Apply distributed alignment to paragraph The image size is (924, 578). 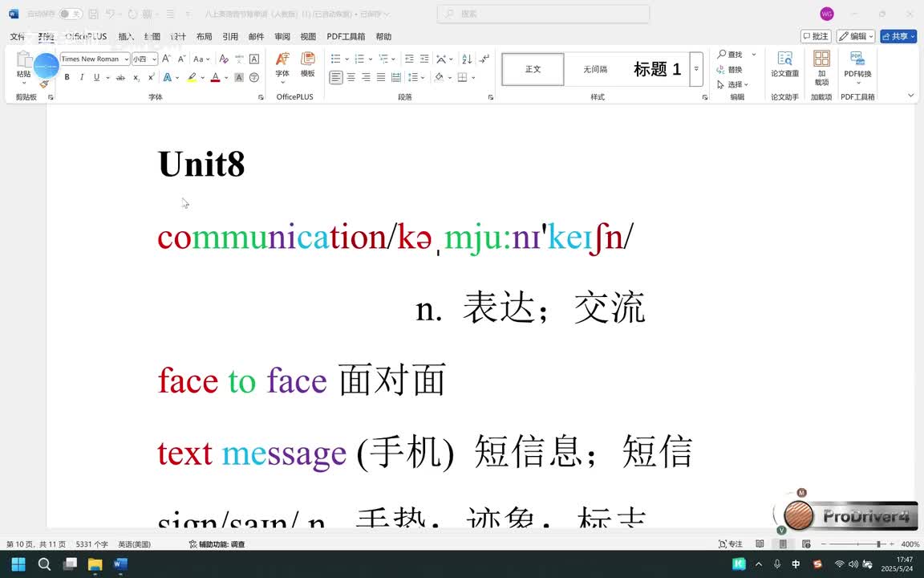click(396, 77)
